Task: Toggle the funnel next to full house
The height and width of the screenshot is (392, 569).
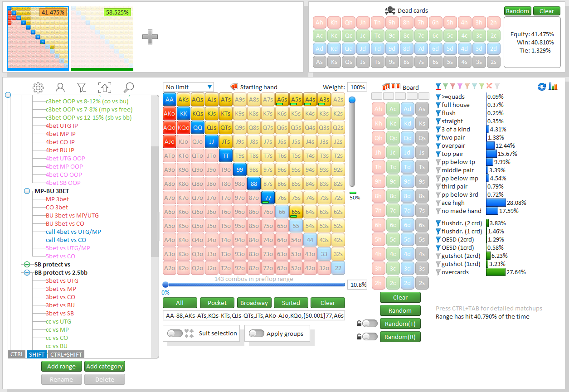Action: point(438,105)
